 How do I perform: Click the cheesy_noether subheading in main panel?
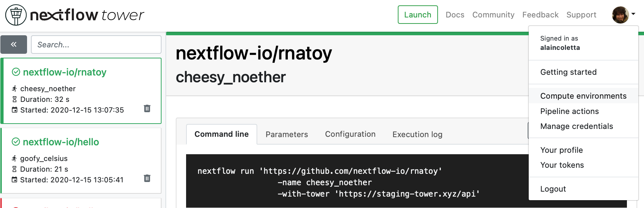[x=231, y=77]
